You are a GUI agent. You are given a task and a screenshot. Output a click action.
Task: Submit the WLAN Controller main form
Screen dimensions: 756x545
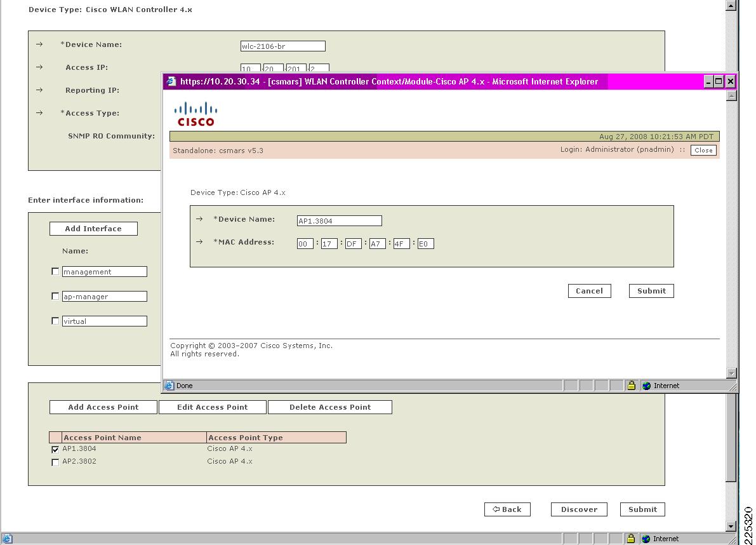point(643,509)
